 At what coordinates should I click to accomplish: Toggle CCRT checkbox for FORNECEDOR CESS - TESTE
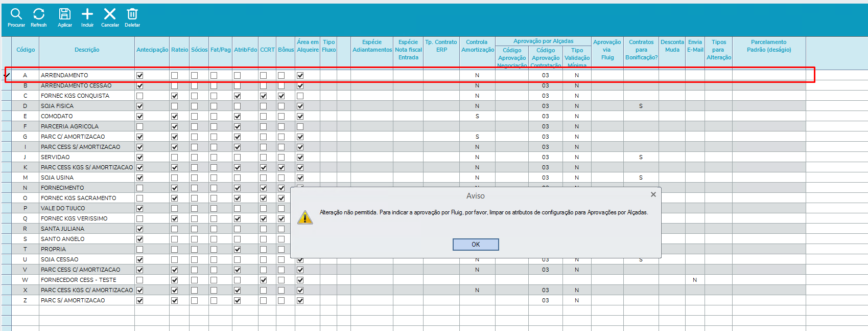click(x=264, y=280)
